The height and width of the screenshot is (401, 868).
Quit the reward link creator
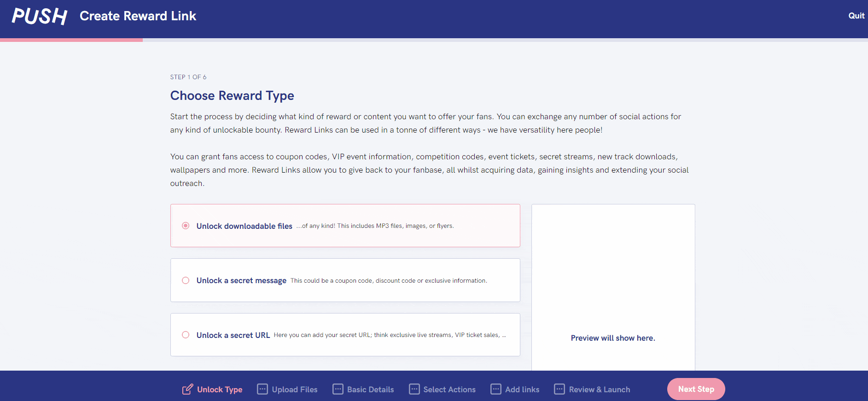[856, 16]
